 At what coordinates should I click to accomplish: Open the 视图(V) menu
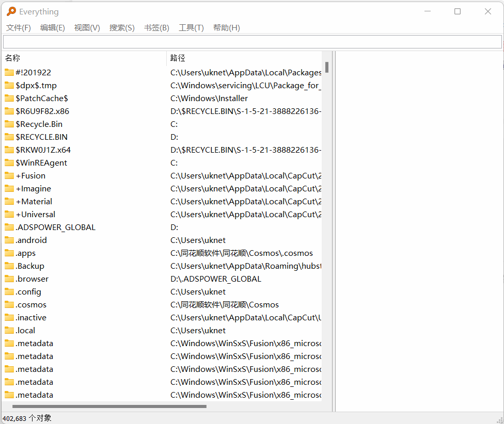point(87,28)
